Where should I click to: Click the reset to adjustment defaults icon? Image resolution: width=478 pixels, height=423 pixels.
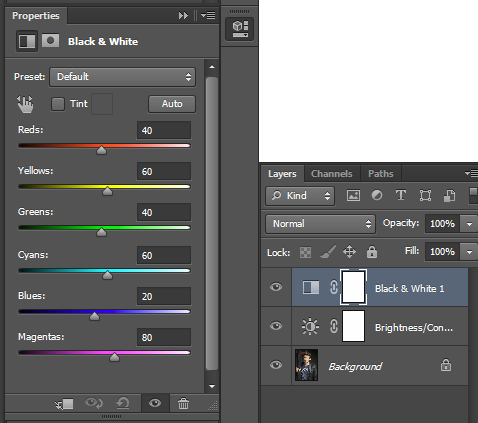123,403
